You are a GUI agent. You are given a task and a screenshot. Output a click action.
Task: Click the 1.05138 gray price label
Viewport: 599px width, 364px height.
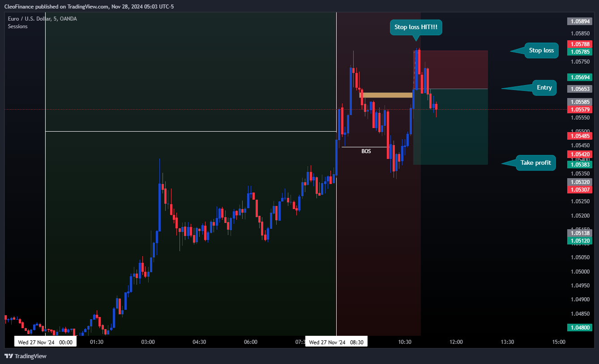click(580, 233)
